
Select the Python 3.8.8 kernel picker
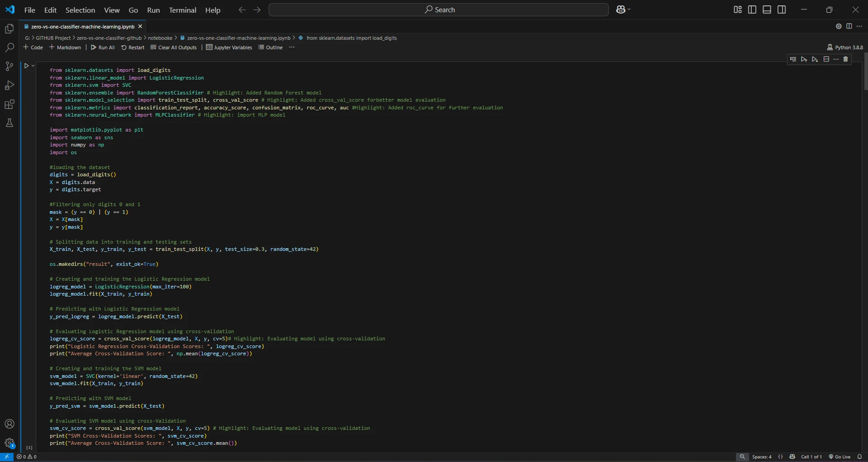coord(844,47)
